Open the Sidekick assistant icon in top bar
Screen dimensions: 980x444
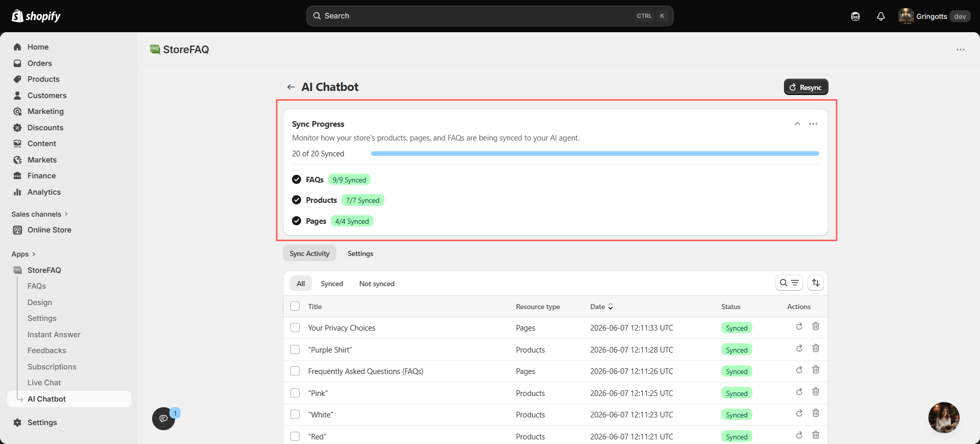pos(855,16)
